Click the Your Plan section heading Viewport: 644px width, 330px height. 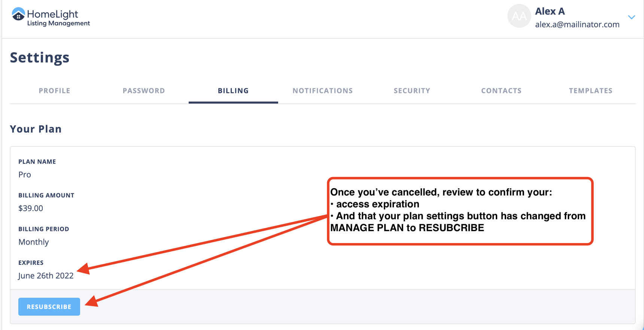[36, 129]
